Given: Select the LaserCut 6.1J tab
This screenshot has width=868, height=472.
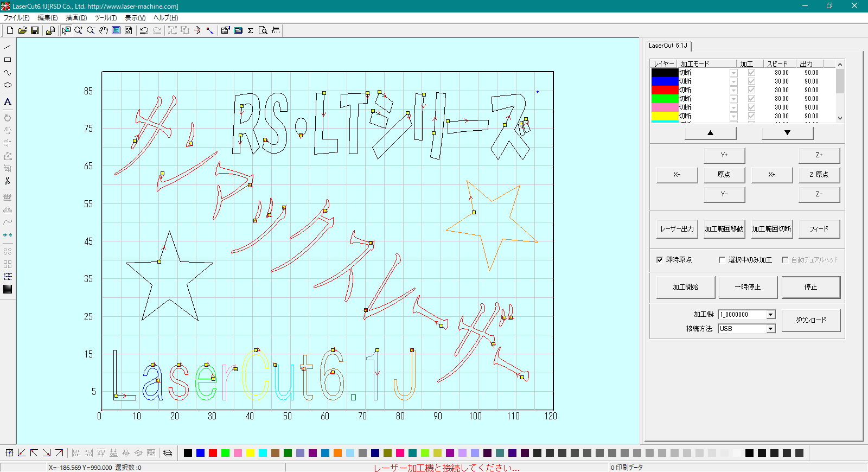Looking at the screenshot, I should [x=668, y=46].
